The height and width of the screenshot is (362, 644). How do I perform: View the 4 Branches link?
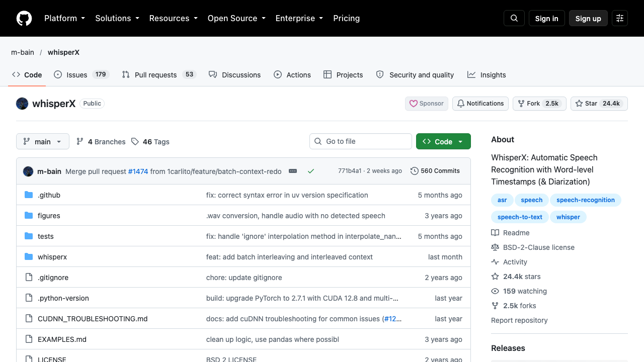tap(101, 142)
